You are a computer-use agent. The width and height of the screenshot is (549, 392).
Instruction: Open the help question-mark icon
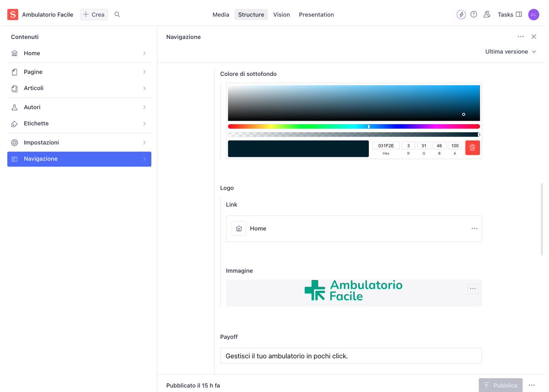[x=474, y=14]
